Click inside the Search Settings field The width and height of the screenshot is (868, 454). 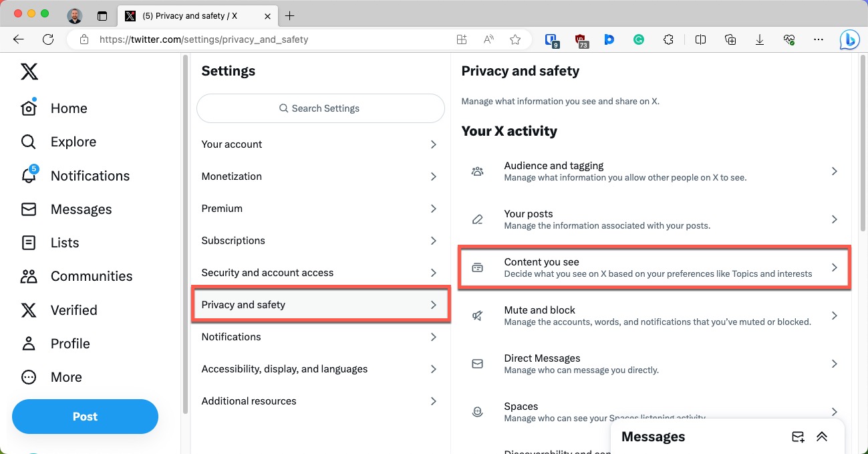(320, 108)
